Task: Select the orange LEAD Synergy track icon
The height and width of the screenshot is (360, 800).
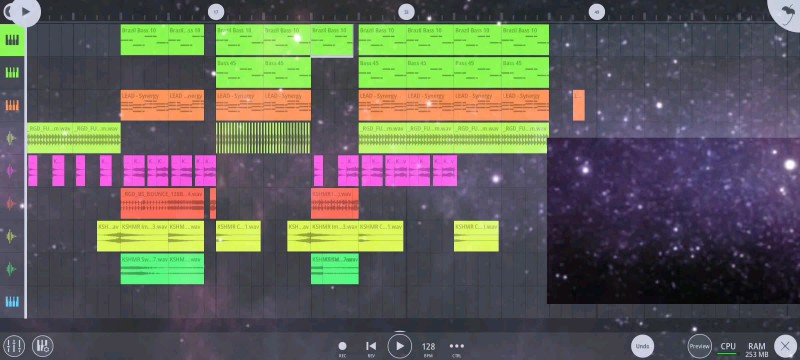Action: (x=12, y=105)
